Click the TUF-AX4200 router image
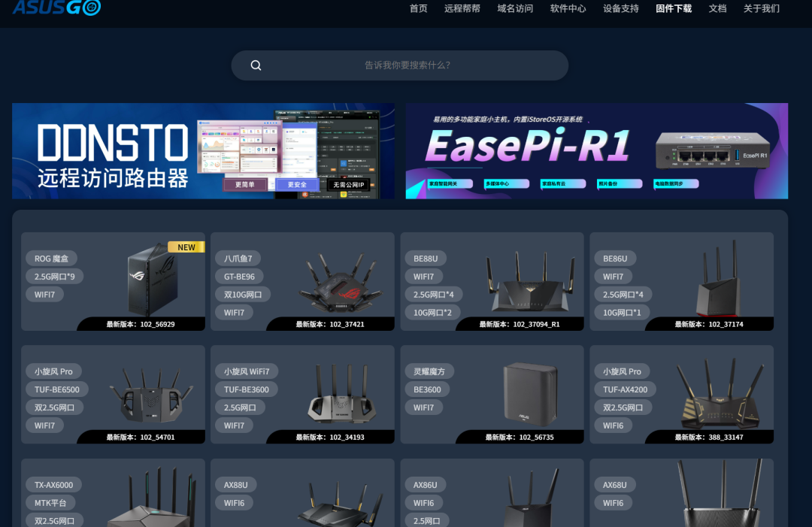812x527 pixels. pyautogui.click(x=720, y=394)
